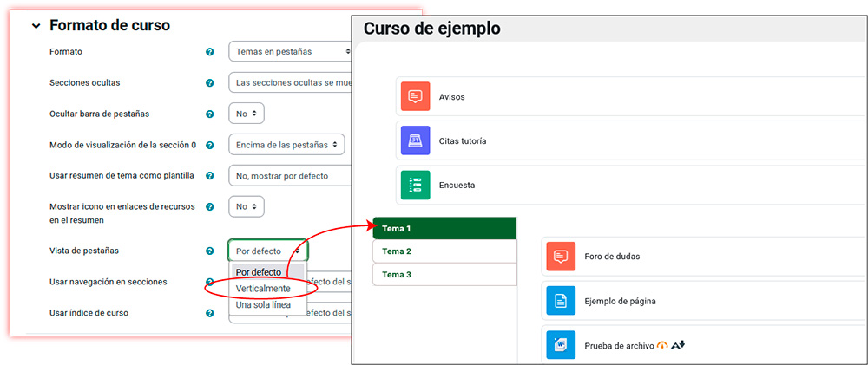
Task: Open the Secciones ocultas dropdown
Action: coord(290,82)
